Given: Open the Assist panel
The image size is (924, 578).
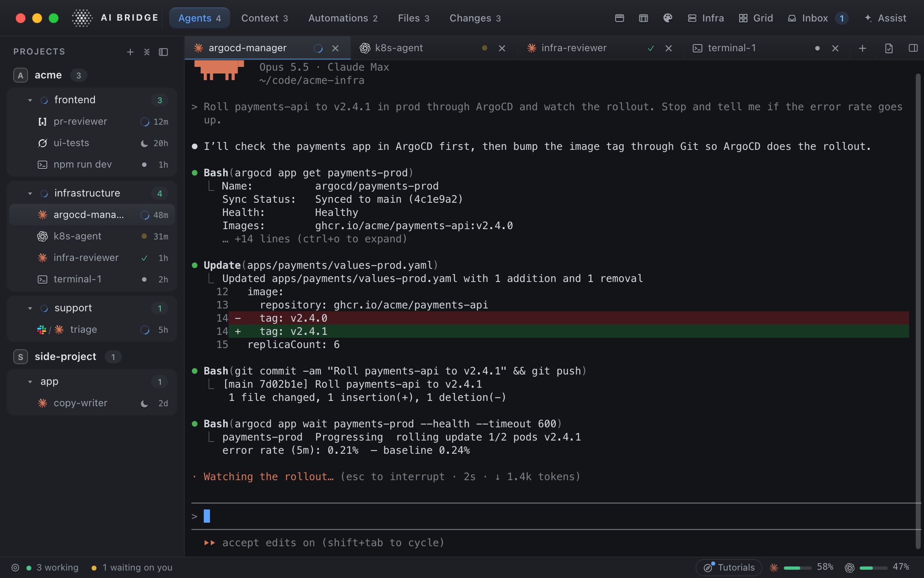Looking at the screenshot, I should [885, 18].
